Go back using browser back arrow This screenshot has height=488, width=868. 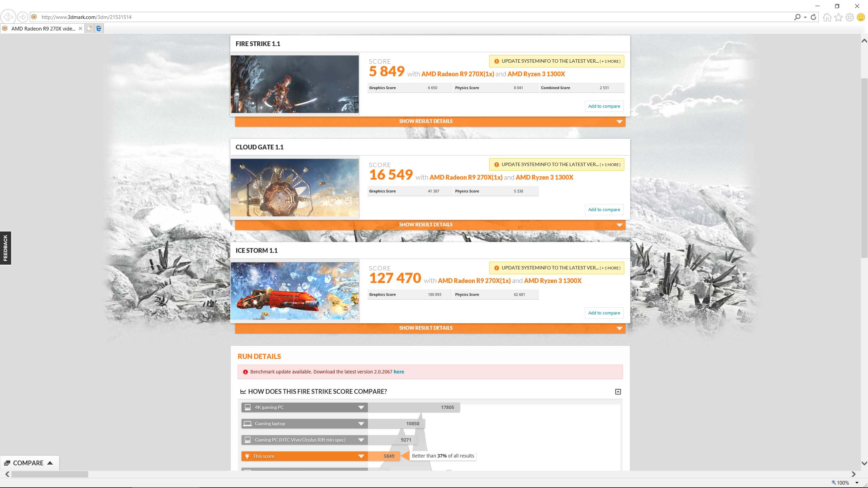(x=8, y=17)
